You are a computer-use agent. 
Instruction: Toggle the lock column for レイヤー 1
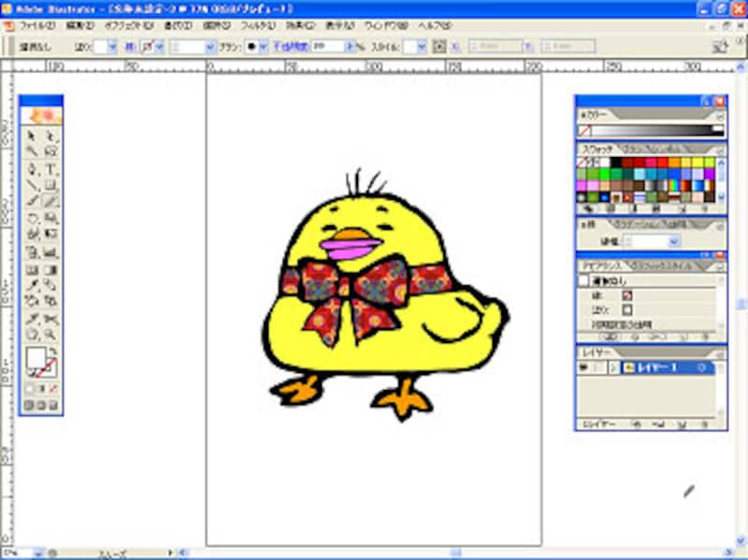[597, 368]
